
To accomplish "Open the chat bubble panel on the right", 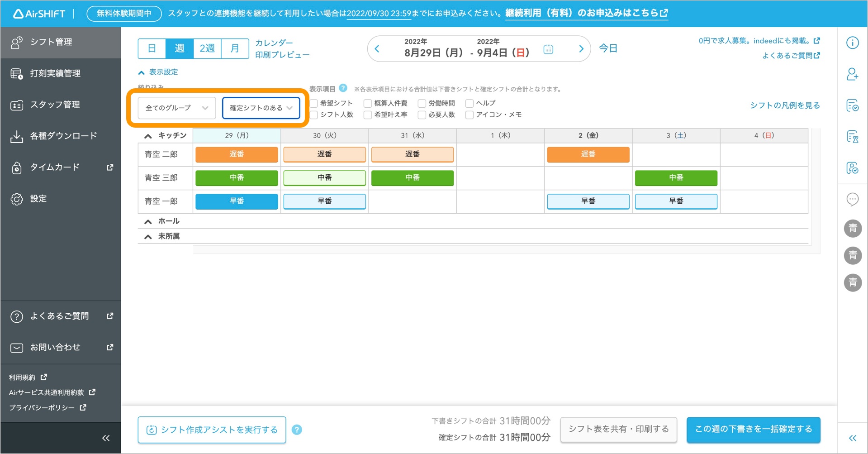I will (852, 199).
